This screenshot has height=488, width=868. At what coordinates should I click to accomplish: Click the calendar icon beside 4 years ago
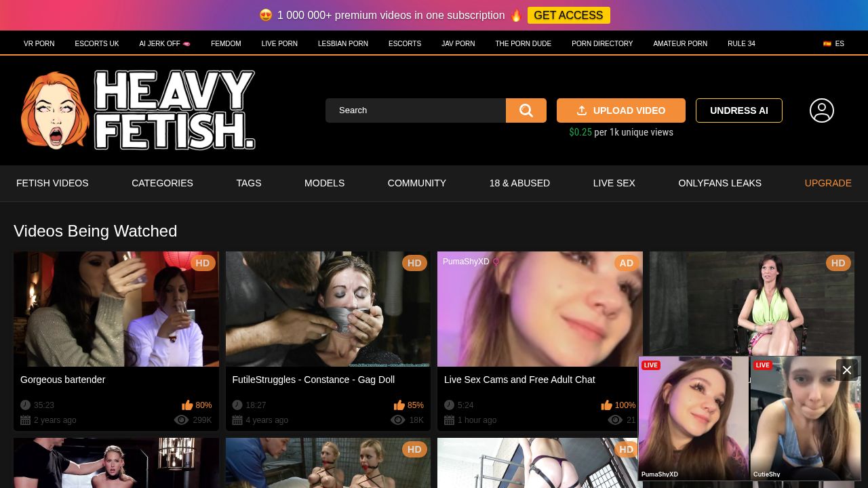tap(237, 420)
